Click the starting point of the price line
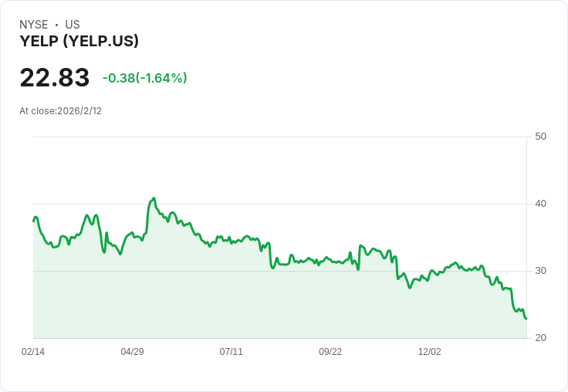568x392 pixels. pos(34,221)
